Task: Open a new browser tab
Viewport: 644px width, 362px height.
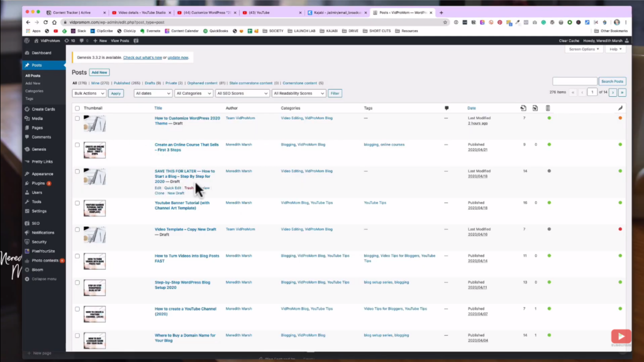Action: (441, 13)
